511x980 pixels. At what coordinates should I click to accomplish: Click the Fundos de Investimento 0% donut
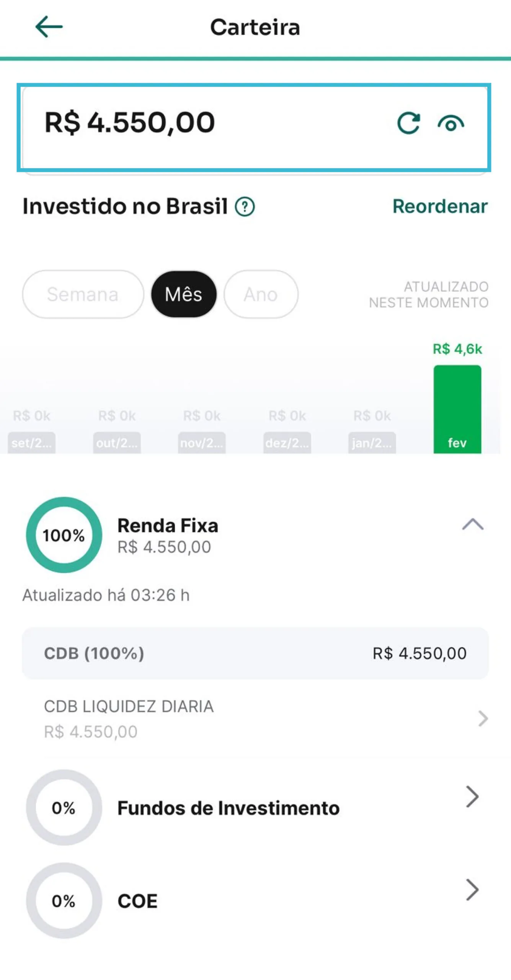64,807
